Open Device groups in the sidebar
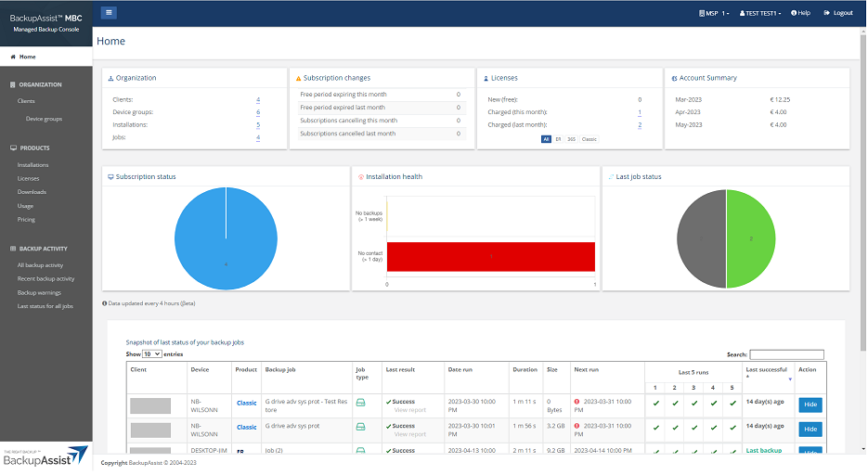Viewport: 868px width, 475px height. [x=44, y=119]
